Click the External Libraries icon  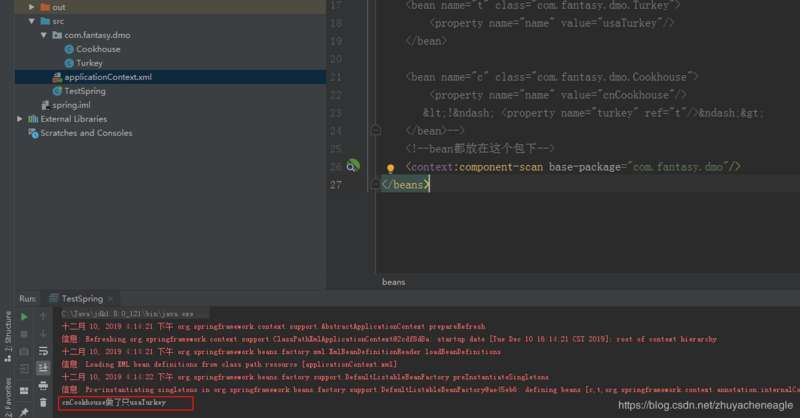pyautogui.click(x=33, y=119)
